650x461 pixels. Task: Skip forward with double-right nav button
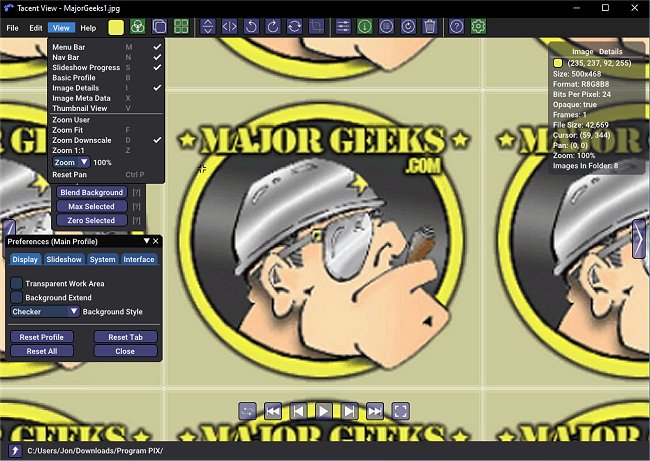375,411
